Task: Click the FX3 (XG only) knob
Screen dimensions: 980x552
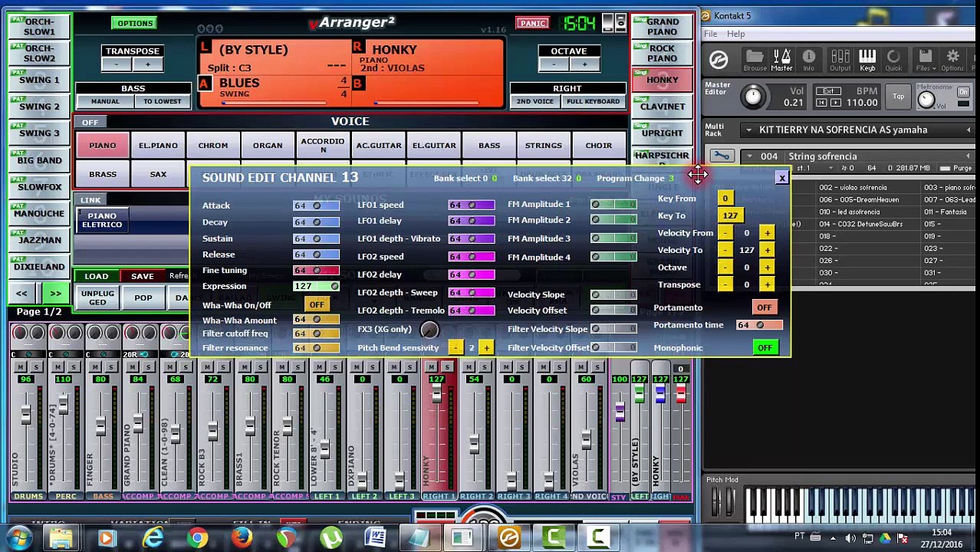Action: coord(429,330)
